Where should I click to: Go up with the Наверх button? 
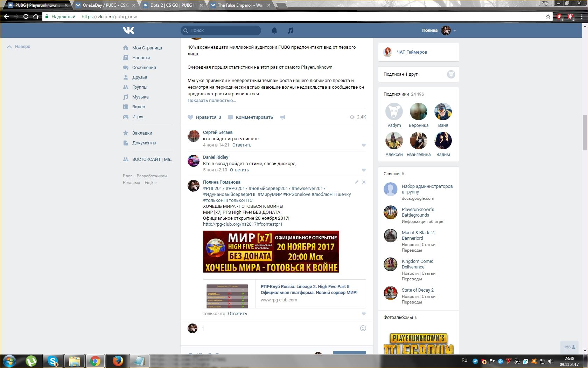point(19,47)
